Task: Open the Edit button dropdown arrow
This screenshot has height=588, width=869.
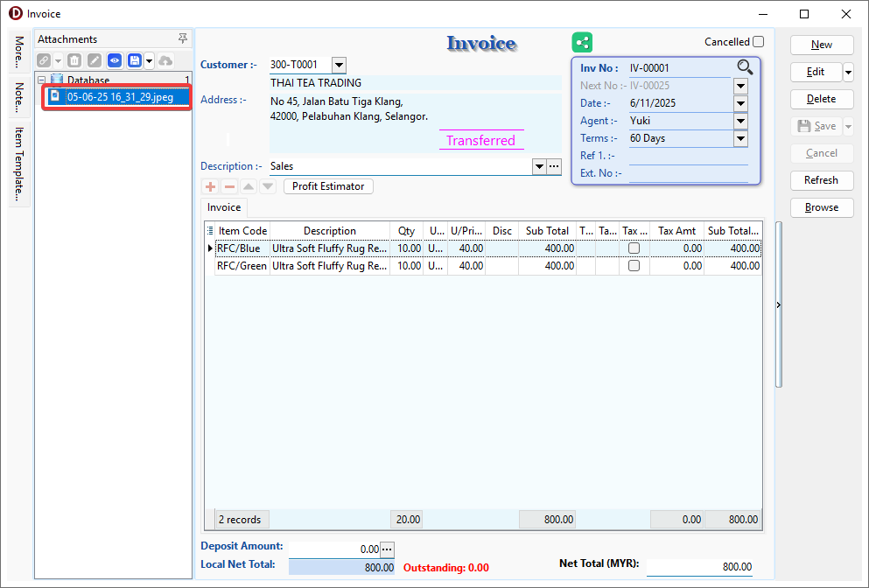Action: [x=848, y=72]
